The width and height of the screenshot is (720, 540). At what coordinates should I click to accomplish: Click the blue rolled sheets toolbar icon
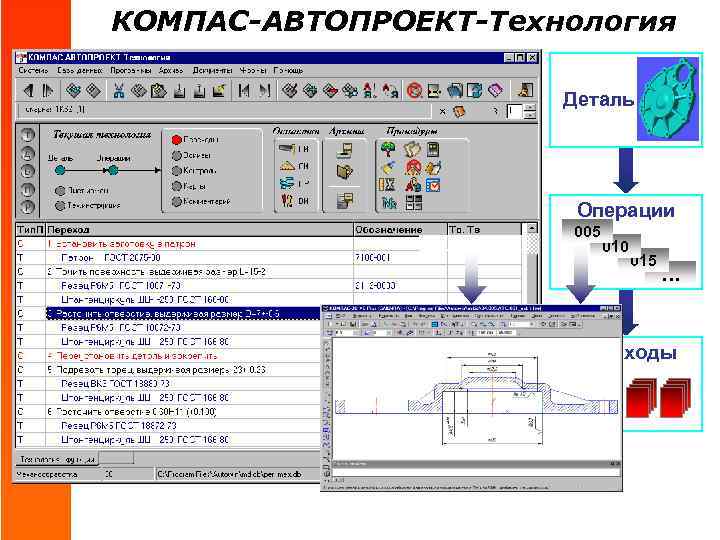455,90
